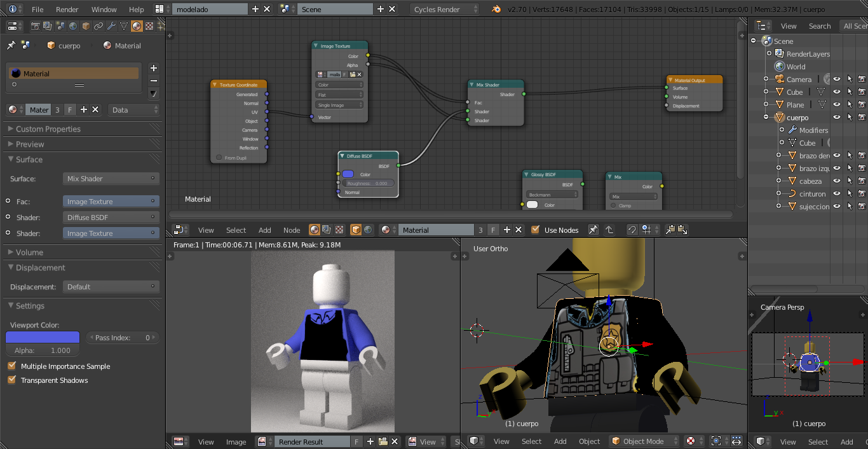Open Displacement Default dropdown
Image resolution: width=868 pixels, height=449 pixels.
tap(111, 287)
